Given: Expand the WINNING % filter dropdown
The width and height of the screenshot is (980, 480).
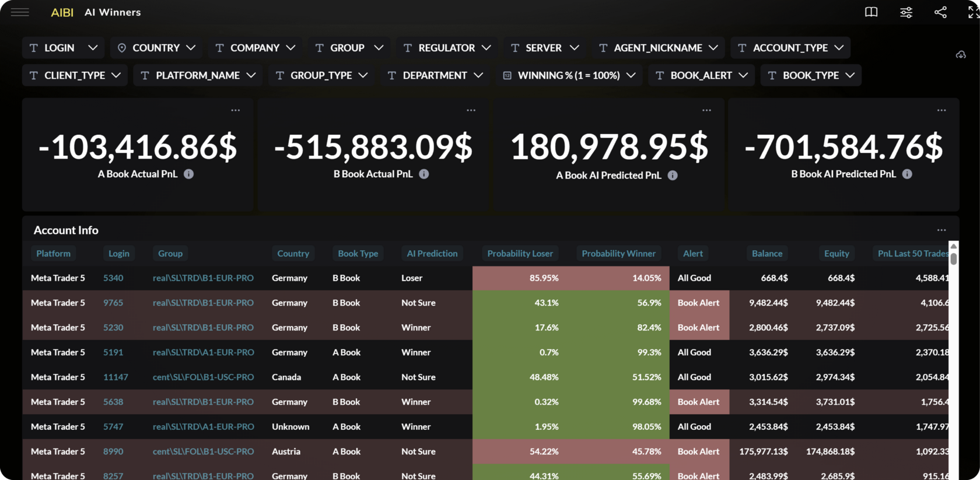Looking at the screenshot, I should pos(569,75).
